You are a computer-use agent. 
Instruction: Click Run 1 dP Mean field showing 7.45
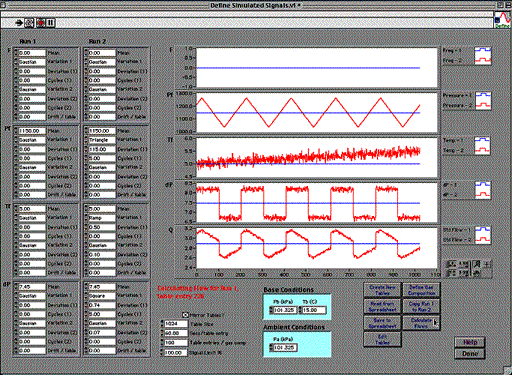click(x=32, y=287)
